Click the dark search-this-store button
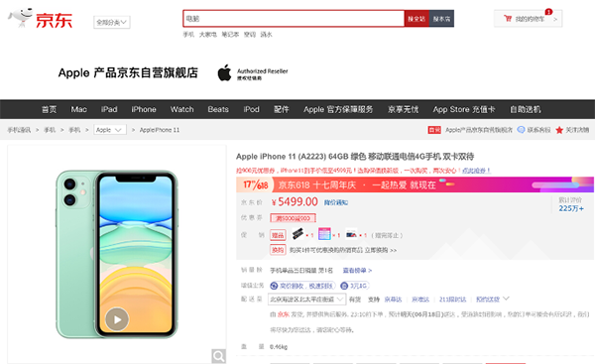This screenshot has height=364, width=595. pos(441,19)
